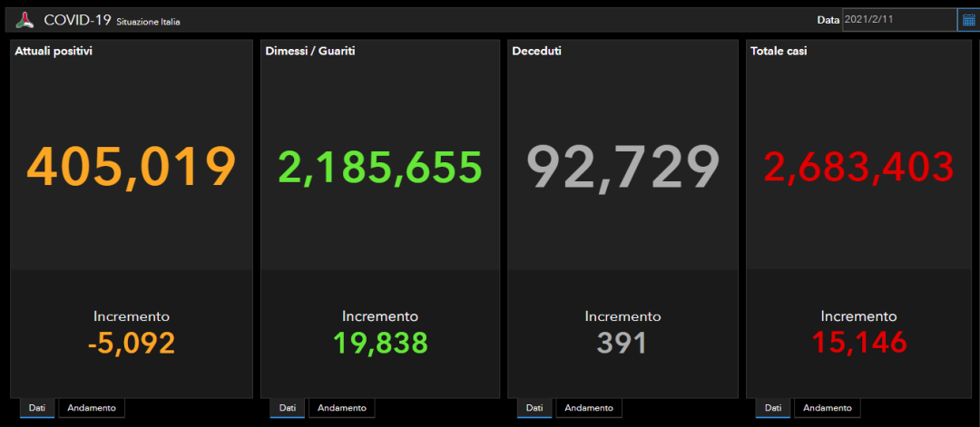The image size is (980, 427).
Task: Click the Totale casi panel title
Action: (x=779, y=51)
